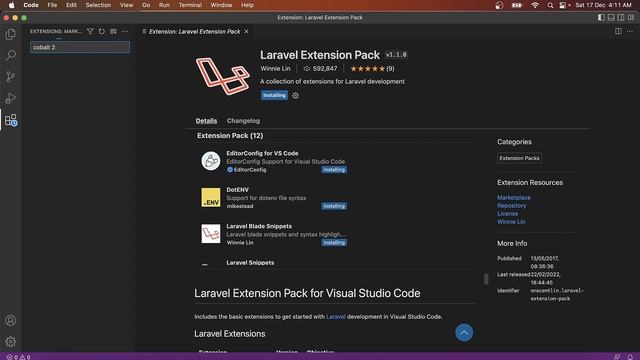Click the Laravel Extension Pack logo

[x=222, y=76]
